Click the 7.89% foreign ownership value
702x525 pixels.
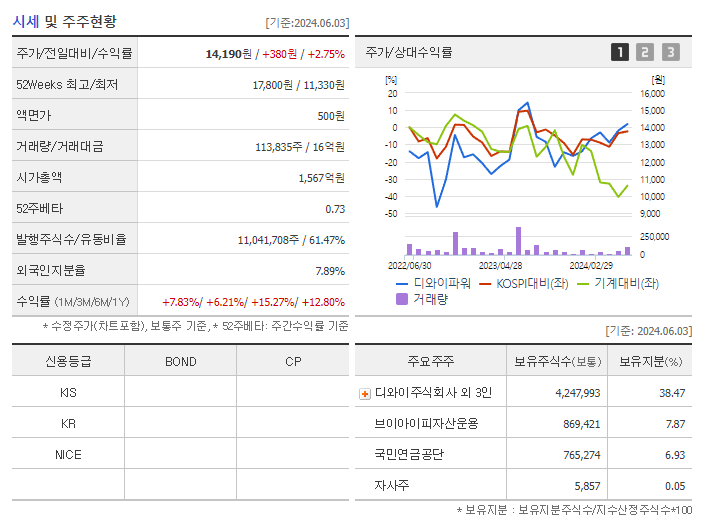330,271
